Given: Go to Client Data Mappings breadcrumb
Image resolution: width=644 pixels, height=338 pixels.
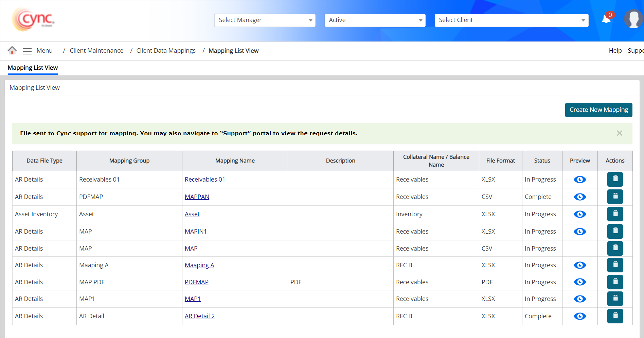Looking at the screenshot, I should (x=166, y=51).
